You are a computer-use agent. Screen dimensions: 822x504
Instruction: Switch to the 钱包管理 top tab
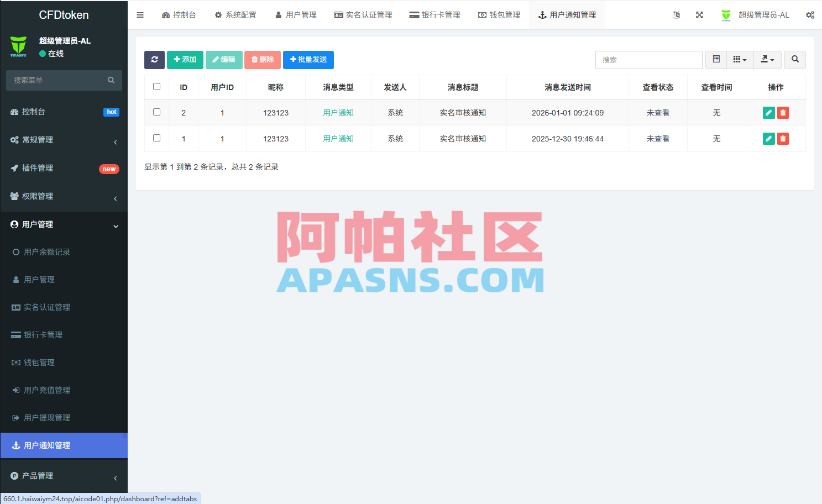click(x=499, y=15)
